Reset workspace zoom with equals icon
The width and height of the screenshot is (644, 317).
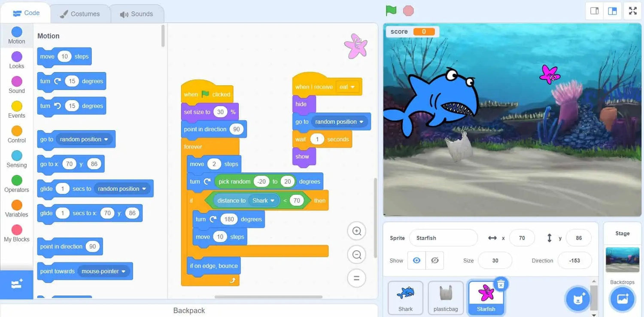point(356,278)
